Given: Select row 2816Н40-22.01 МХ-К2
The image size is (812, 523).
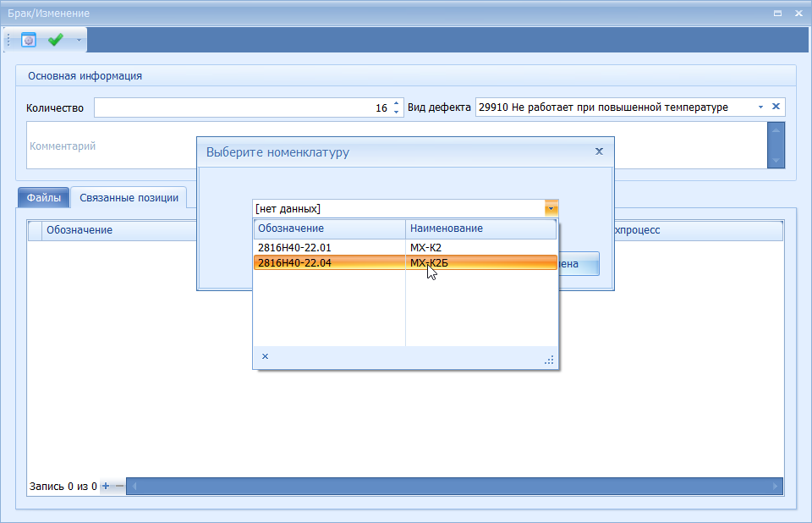Looking at the screenshot, I should click(x=330, y=247).
